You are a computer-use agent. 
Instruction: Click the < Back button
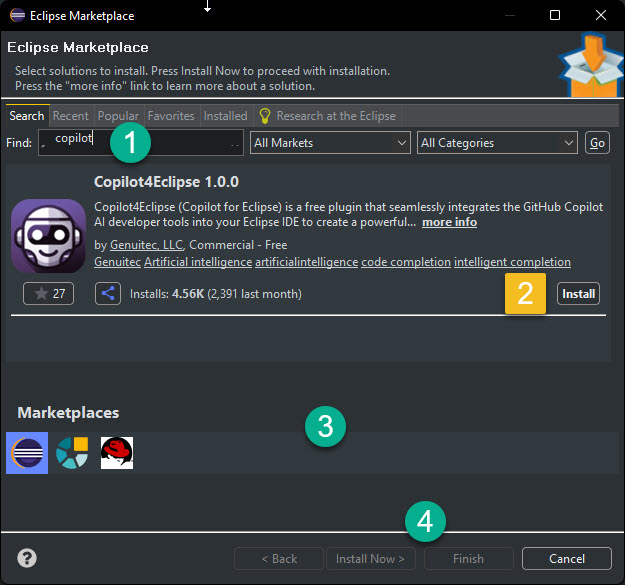pos(279,558)
